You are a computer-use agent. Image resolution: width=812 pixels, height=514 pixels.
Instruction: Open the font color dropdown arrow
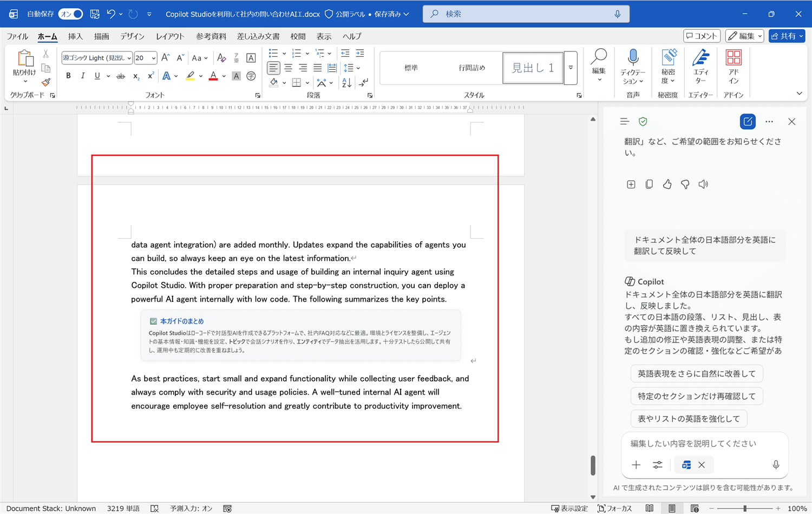coord(224,76)
